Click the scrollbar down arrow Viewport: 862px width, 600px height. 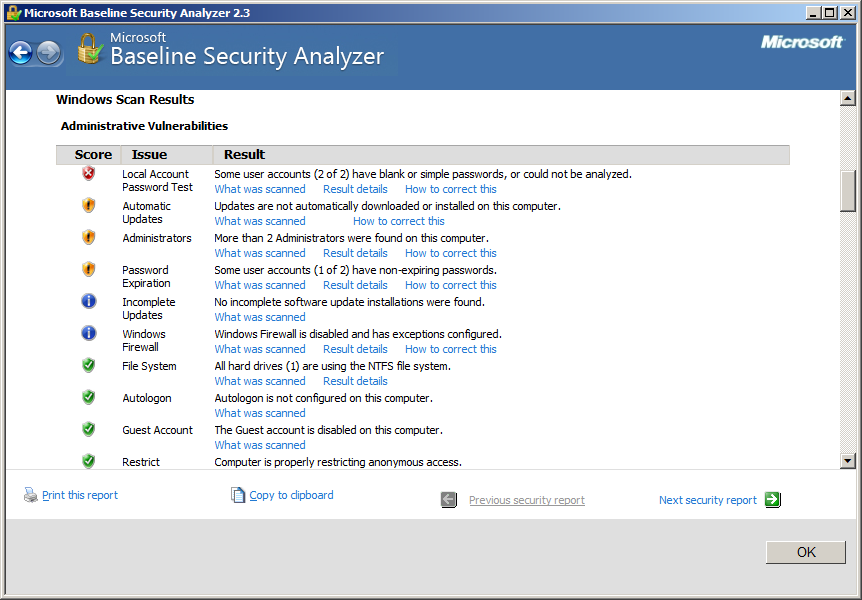(848, 461)
